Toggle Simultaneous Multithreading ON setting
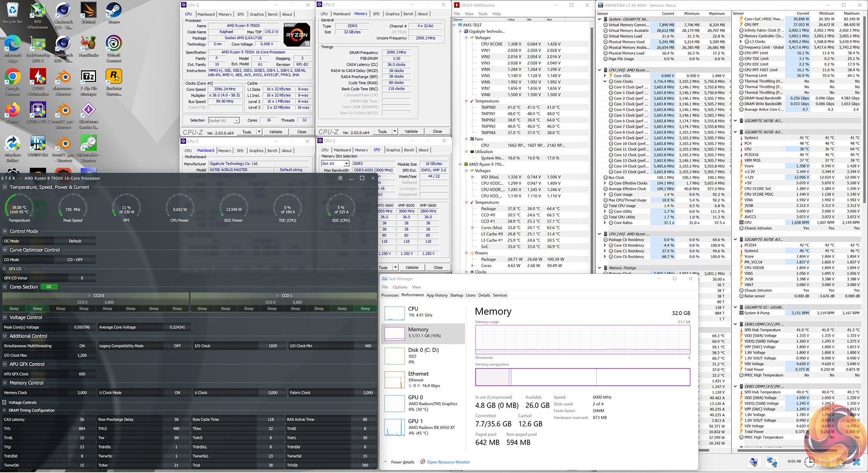The width and height of the screenshot is (868, 473). pyautogui.click(x=82, y=346)
